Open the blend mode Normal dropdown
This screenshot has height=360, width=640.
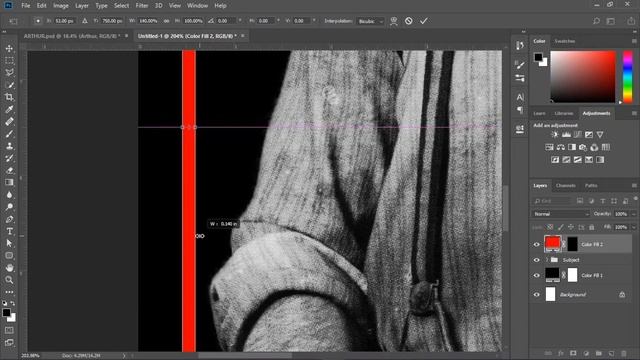(560, 214)
